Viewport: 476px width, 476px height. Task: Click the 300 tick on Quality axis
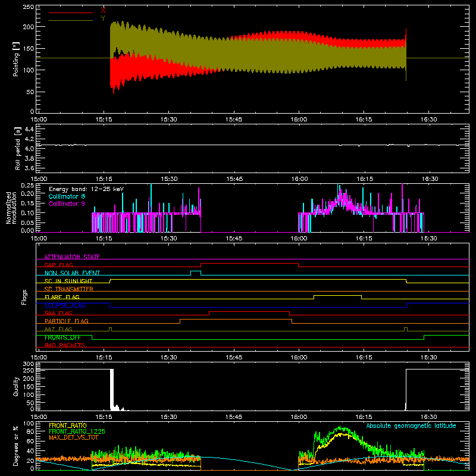29,364
